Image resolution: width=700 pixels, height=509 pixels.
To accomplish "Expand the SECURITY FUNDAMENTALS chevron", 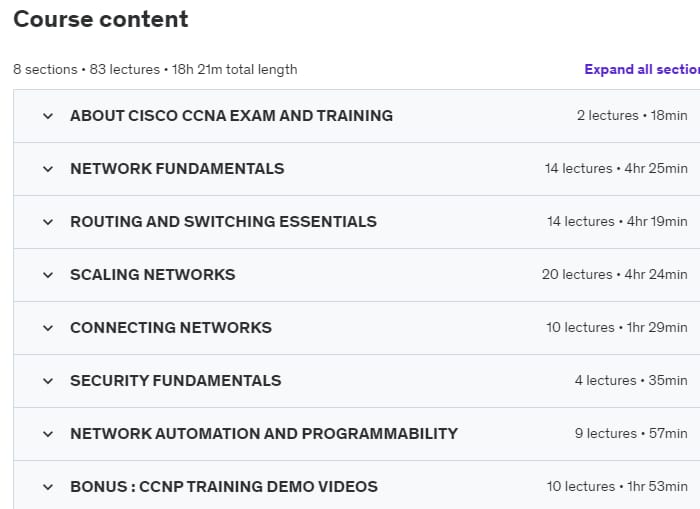I will tap(48, 381).
